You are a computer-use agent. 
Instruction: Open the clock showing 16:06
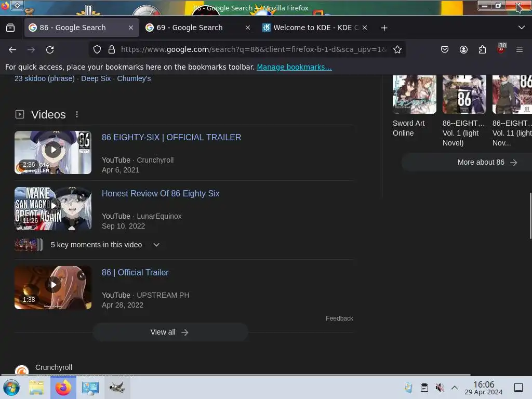[x=484, y=388]
